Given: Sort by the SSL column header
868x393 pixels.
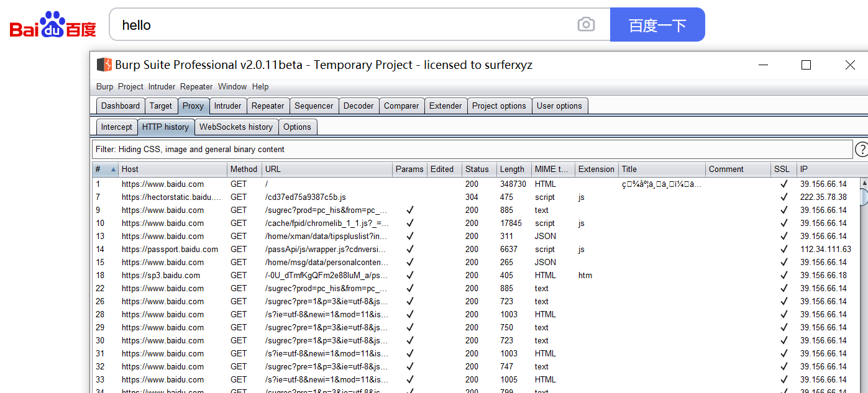Looking at the screenshot, I should click(783, 169).
